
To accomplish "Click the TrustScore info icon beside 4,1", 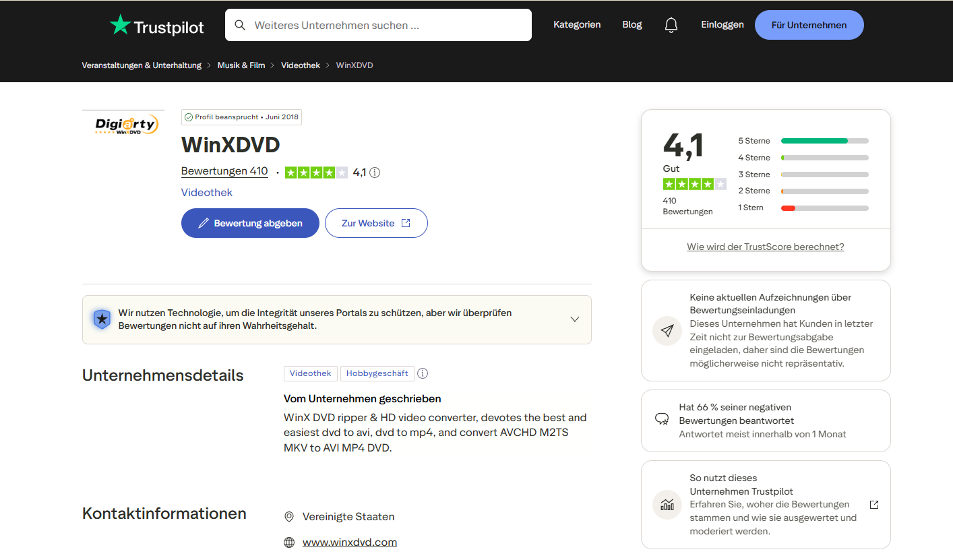I will pos(375,173).
